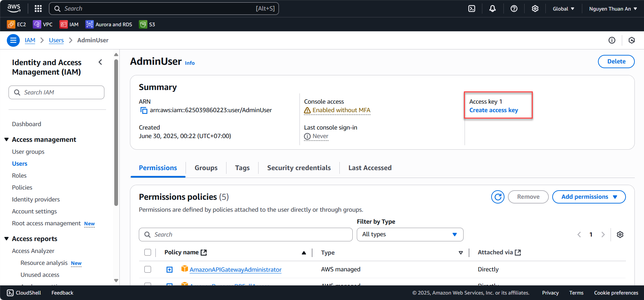This screenshot has width=644, height=300.
Task: Go to next page of policies
Action: [x=603, y=235]
